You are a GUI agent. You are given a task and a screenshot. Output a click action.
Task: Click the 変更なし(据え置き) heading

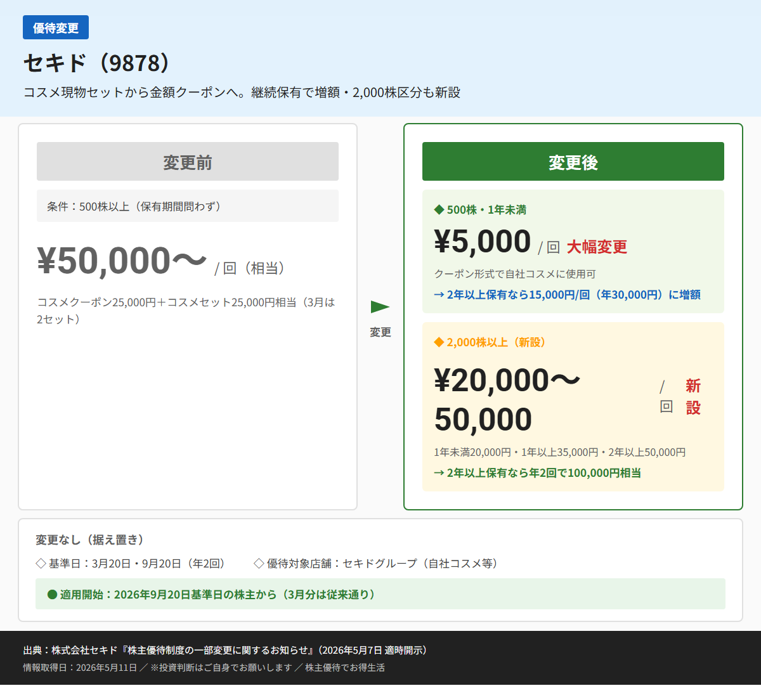[x=90, y=540]
